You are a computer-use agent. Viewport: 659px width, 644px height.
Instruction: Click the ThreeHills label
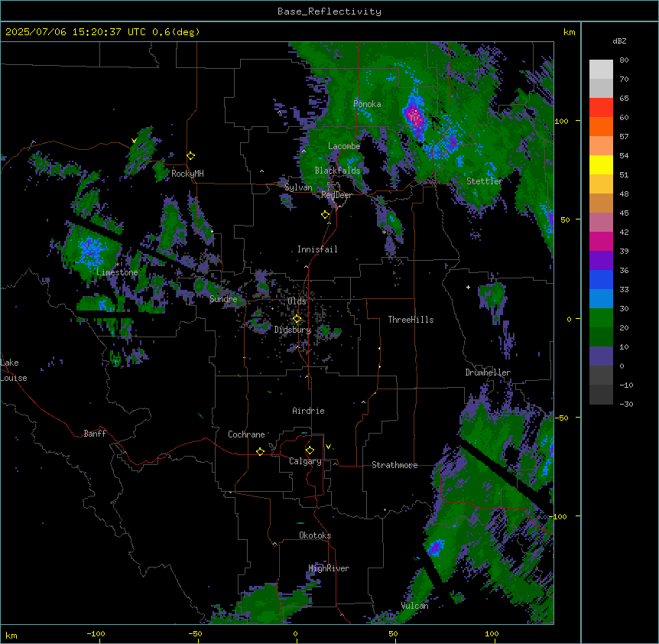tap(411, 320)
